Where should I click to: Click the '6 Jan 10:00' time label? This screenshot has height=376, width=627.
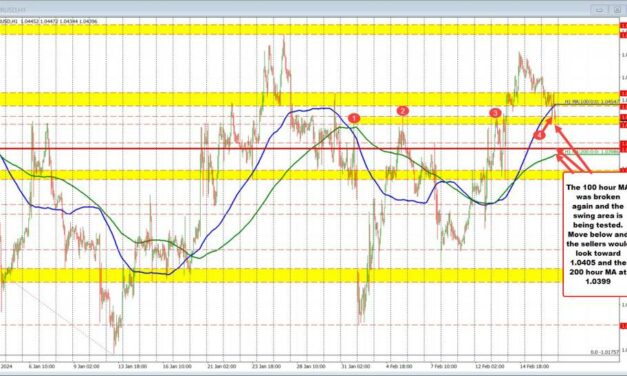click(x=42, y=366)
